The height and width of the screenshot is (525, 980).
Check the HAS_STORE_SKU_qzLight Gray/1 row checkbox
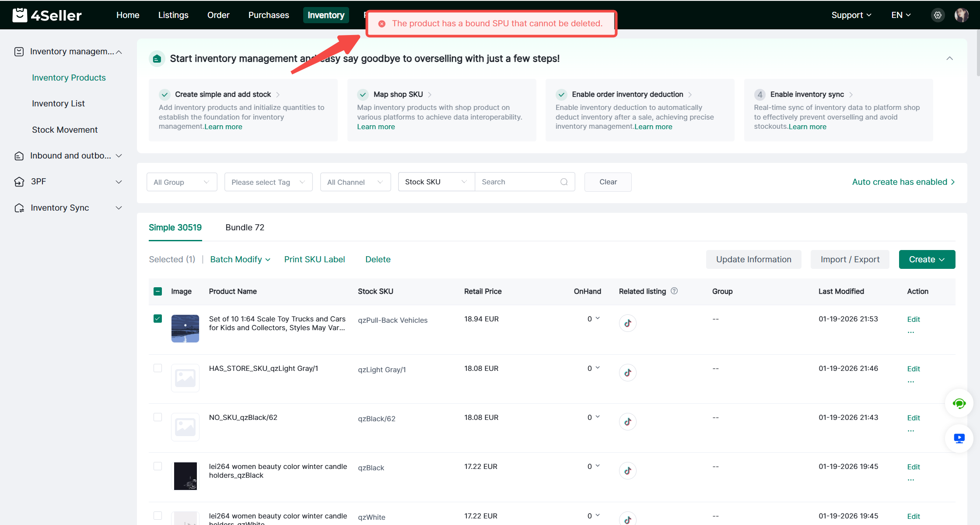click(158, 368)
